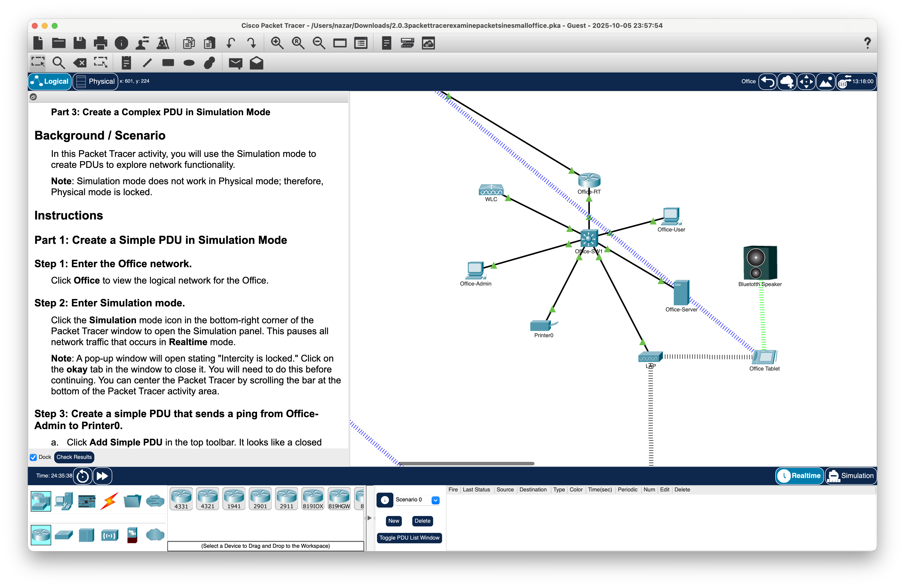The width and height of the screenshot is (905, 588).
Task: Switch to Simulation mode
Action: [x=851, y=476]
